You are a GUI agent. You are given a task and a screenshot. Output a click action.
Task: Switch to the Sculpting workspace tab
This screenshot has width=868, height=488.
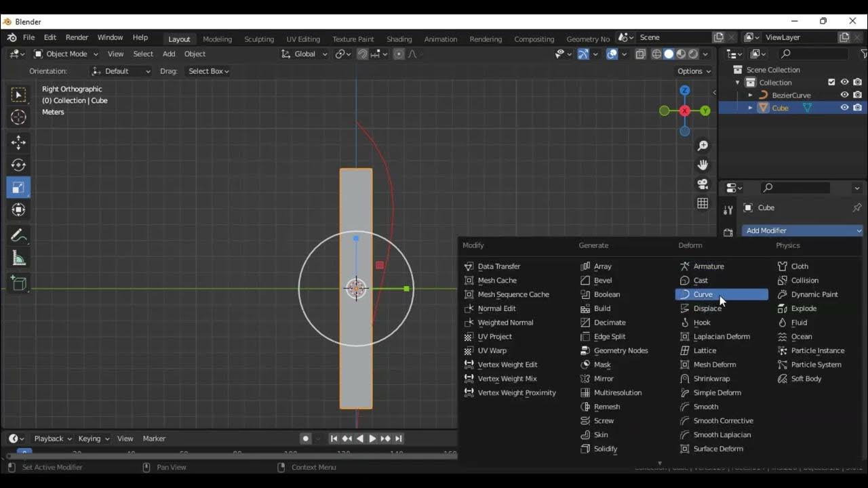pyautogui.click(x=259, y=39)
